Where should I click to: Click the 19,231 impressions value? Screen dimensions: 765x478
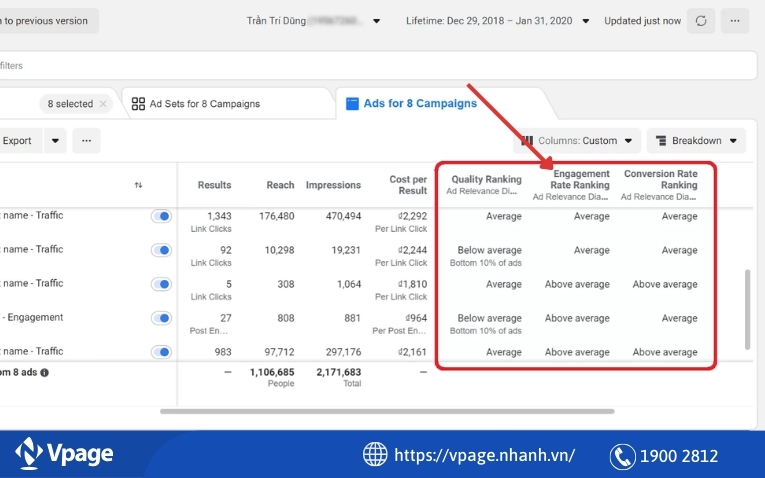point(346,250)
